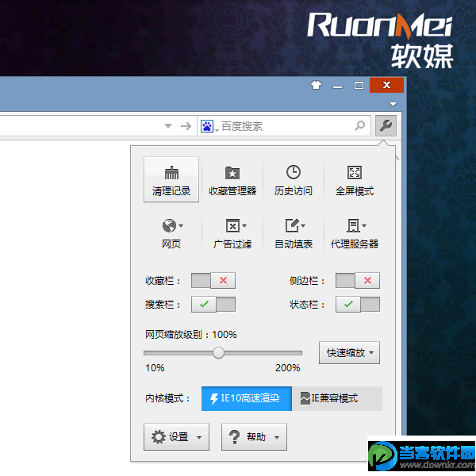The height and width of the screenshot is (476, 476).
Task: Click small triangle below window controls
Action: (x=393, y=104)
